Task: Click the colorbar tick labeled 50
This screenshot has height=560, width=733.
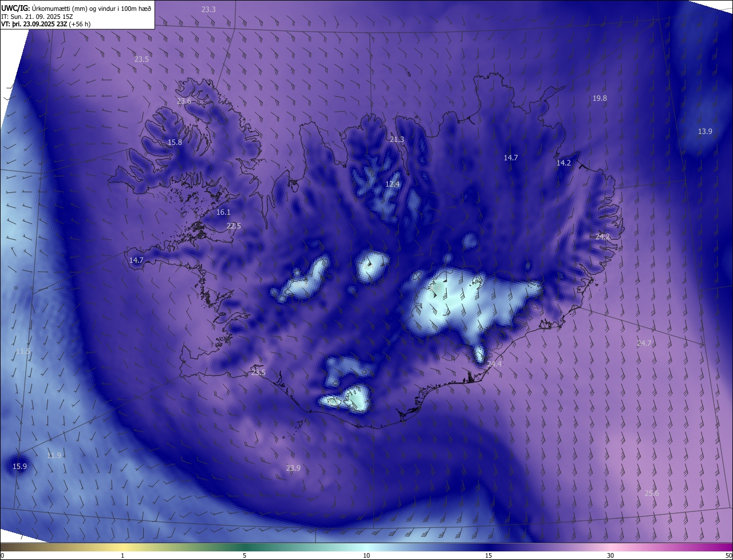Action: tap(728, 555)
